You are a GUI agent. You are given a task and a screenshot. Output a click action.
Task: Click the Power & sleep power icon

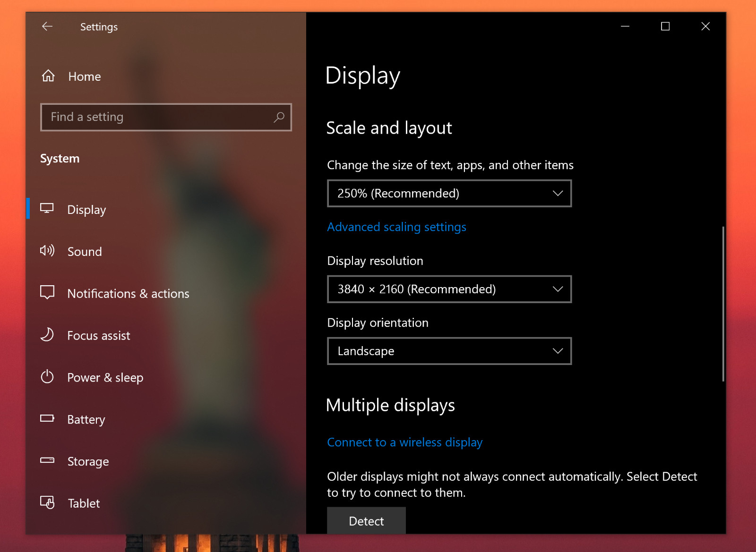pyautogui.click(x=47, y=376)
